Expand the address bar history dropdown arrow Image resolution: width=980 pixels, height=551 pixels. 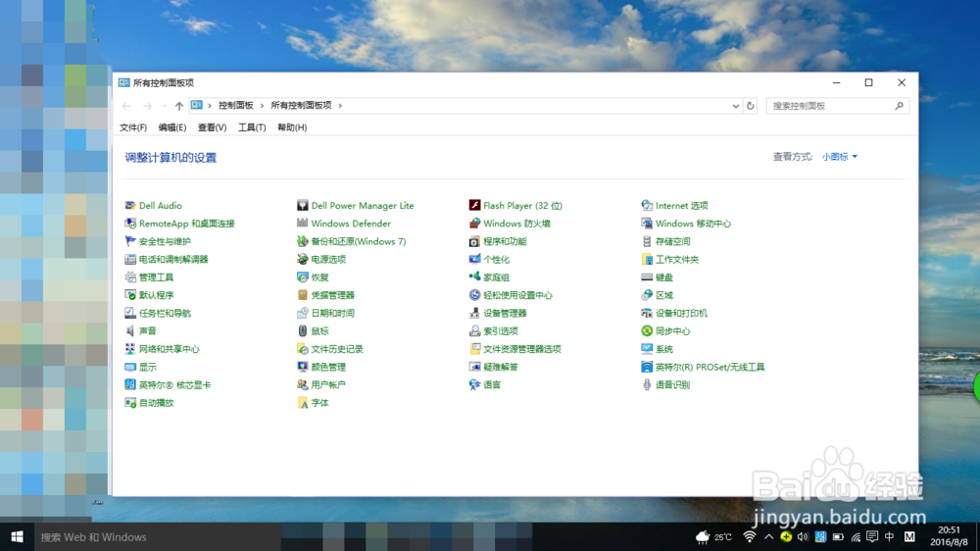point(736,106)
